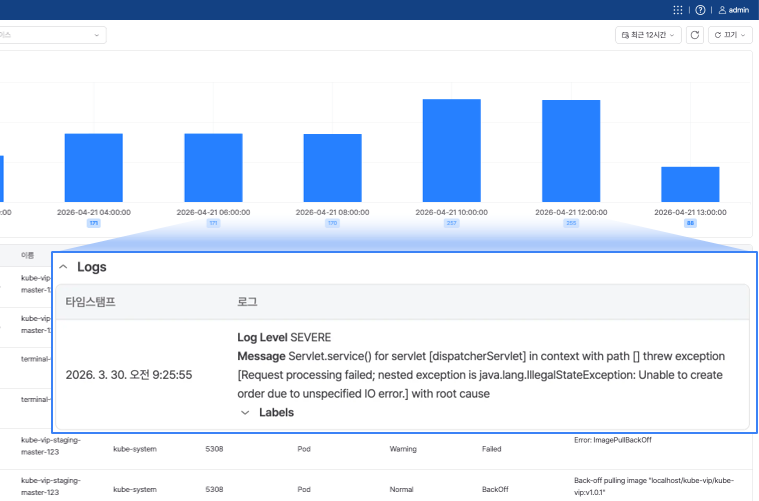Click the count badge under 10:00:00

(x=452, y=223)
